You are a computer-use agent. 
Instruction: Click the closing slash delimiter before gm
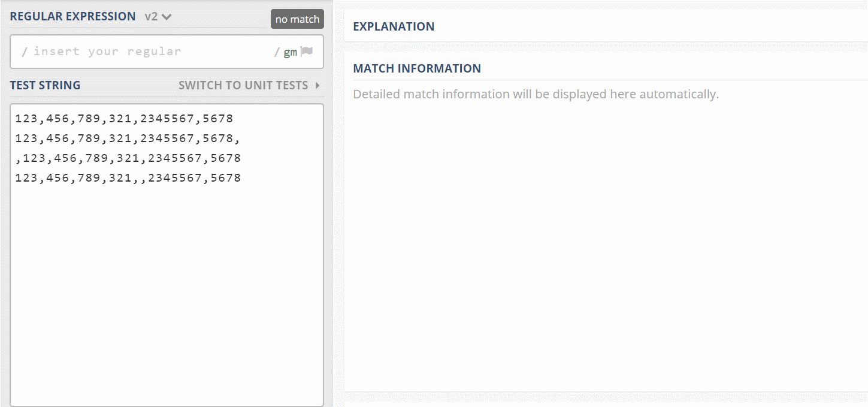pos(277,52)
